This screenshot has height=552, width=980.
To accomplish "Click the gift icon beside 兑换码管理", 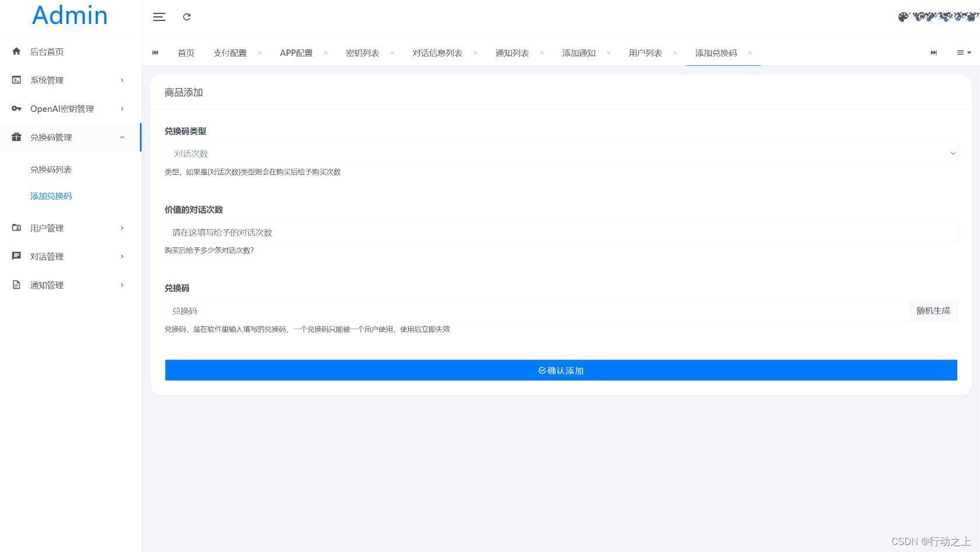I will coord(16,137).
